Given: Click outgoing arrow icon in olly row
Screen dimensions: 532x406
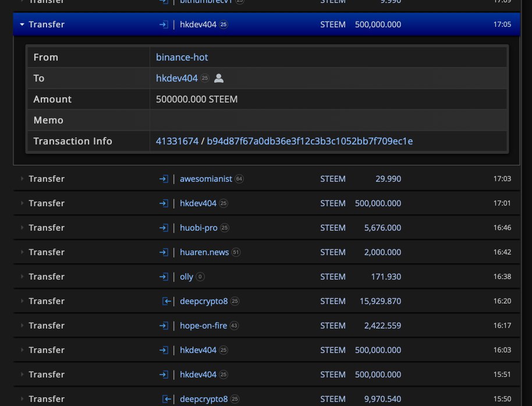Looking at the screenshot, I should (x=164, y=276).
